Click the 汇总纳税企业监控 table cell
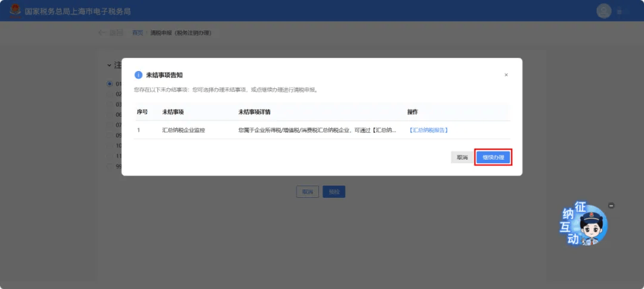644x289 pixels. point(183,130)
